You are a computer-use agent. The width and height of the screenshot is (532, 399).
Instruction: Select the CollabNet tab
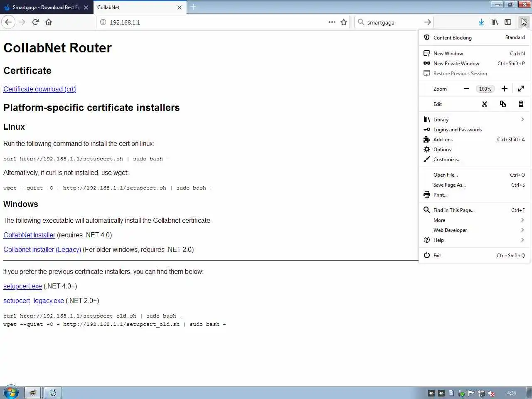[139, 7]
